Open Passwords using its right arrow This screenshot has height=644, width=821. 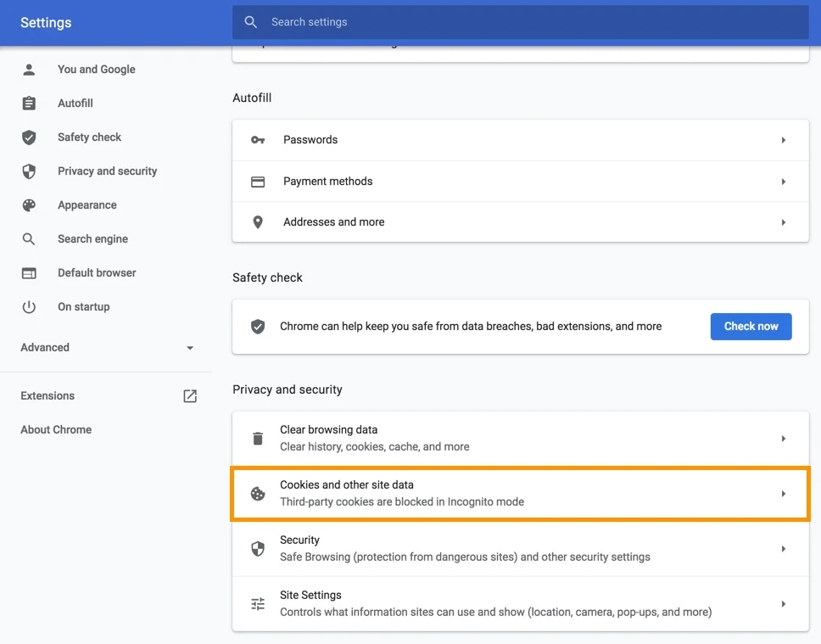coord(784,140)
